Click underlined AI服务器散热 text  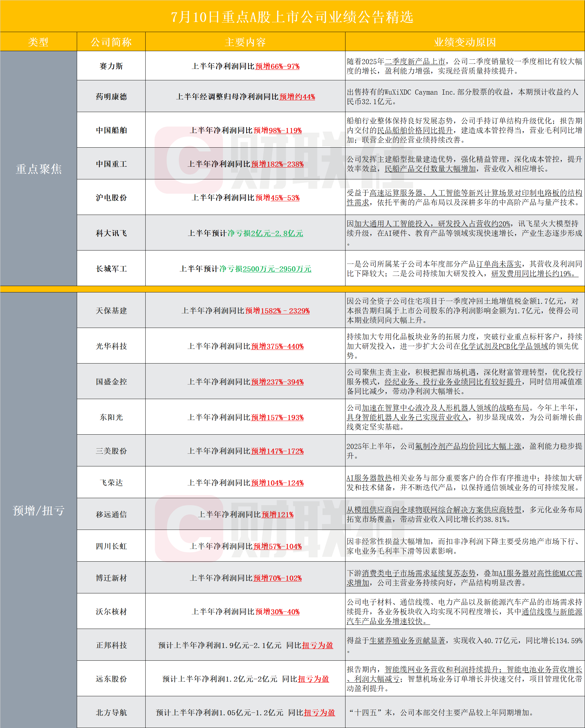pos(369,478)
